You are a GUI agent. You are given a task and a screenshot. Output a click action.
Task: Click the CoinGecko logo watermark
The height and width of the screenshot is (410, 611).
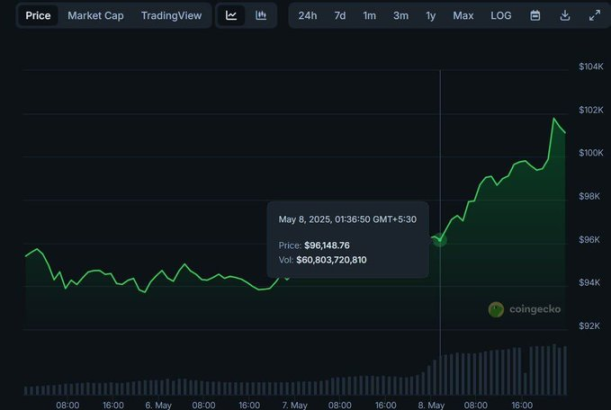click(x=524, y=310)
